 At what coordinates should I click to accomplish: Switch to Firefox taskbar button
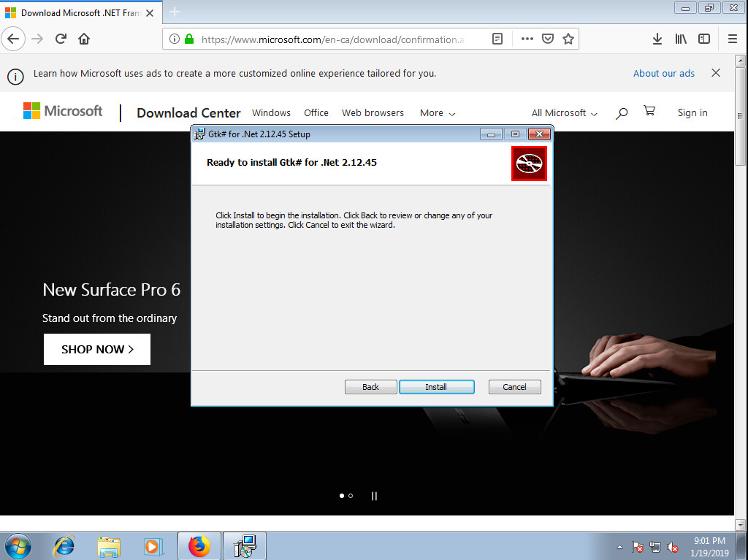[x=199, y=546]
